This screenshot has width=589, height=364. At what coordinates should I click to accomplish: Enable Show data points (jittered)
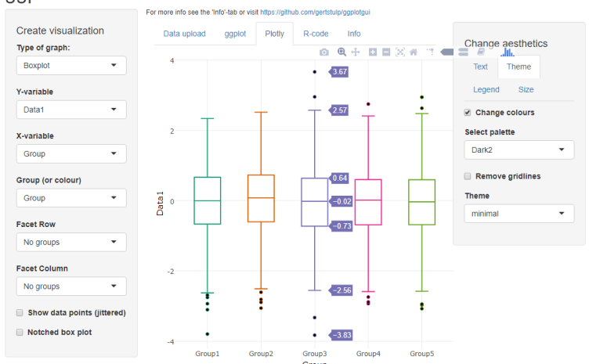point(20,312)
